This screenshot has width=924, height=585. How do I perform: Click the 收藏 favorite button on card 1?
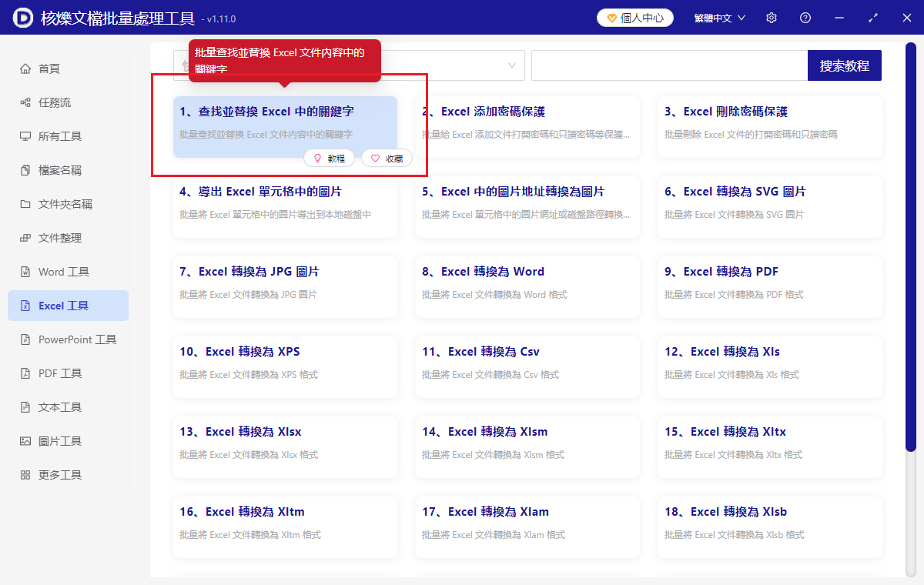pyautogui.click(x=387, y=158)
